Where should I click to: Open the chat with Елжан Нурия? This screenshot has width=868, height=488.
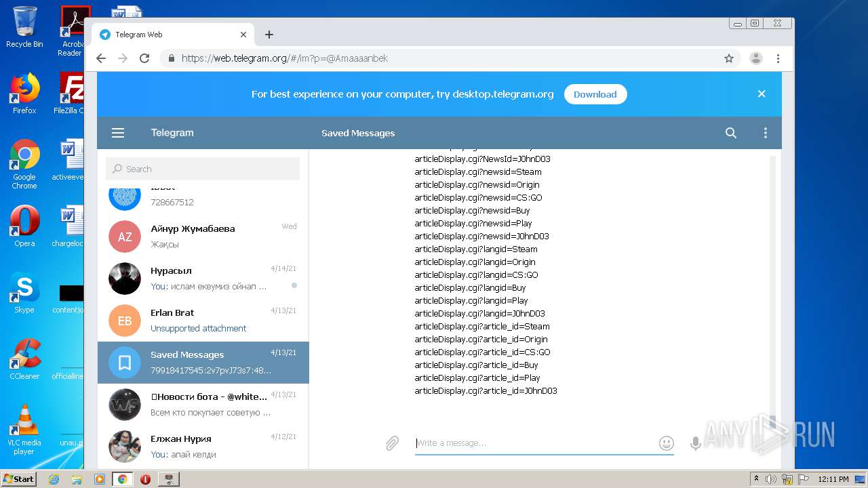pyautogui.click(x=203, y=447)
